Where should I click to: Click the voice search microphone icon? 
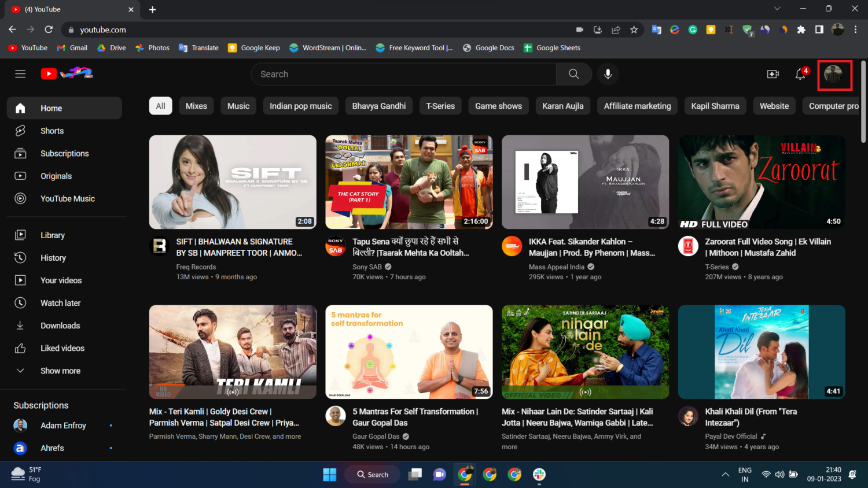[x=608, y=74]
